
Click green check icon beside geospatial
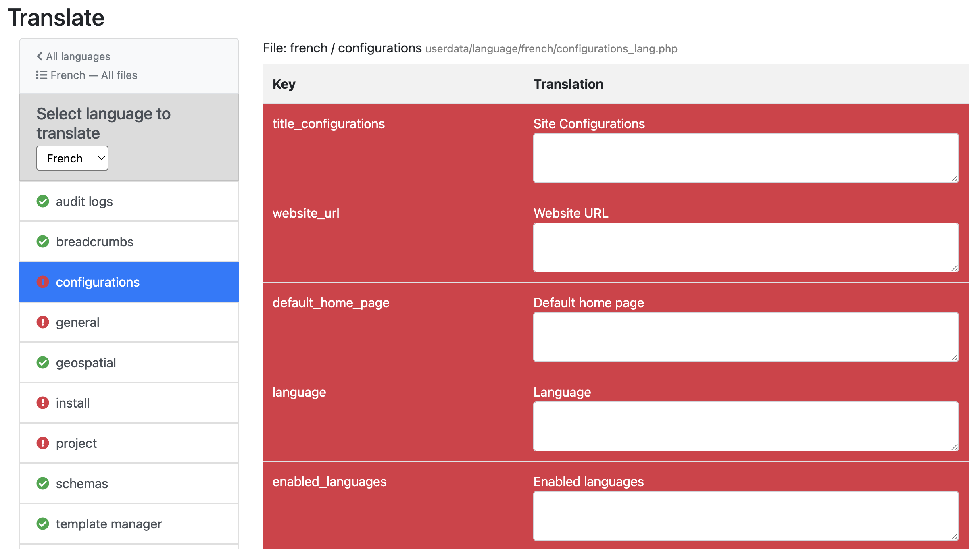[x=43, y=362]
